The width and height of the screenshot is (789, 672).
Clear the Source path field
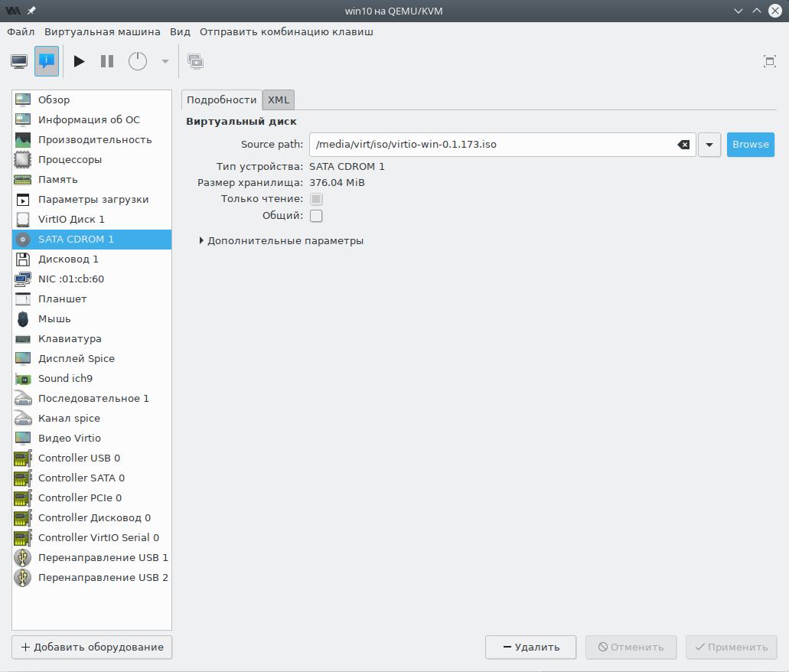[683, 145]
